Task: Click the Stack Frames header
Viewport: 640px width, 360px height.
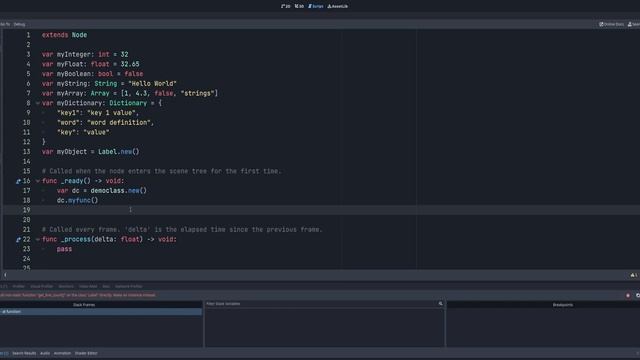Action: 84,305
